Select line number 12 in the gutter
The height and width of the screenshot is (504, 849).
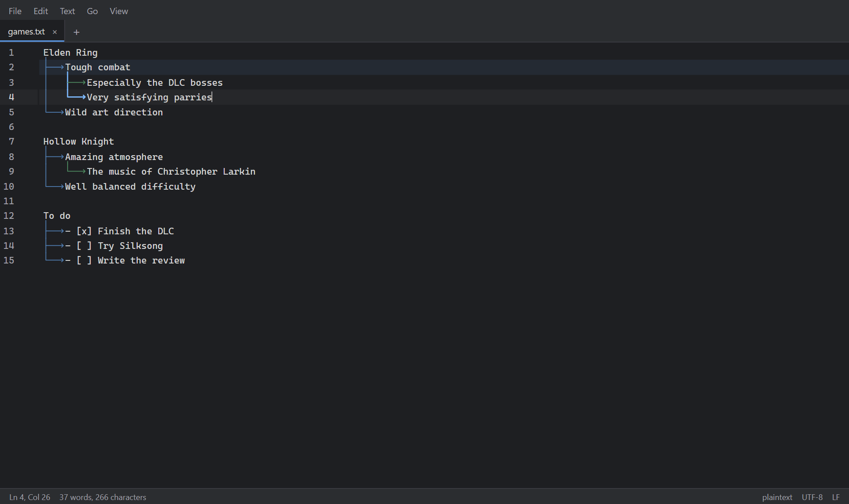click(x=9, y=216)
